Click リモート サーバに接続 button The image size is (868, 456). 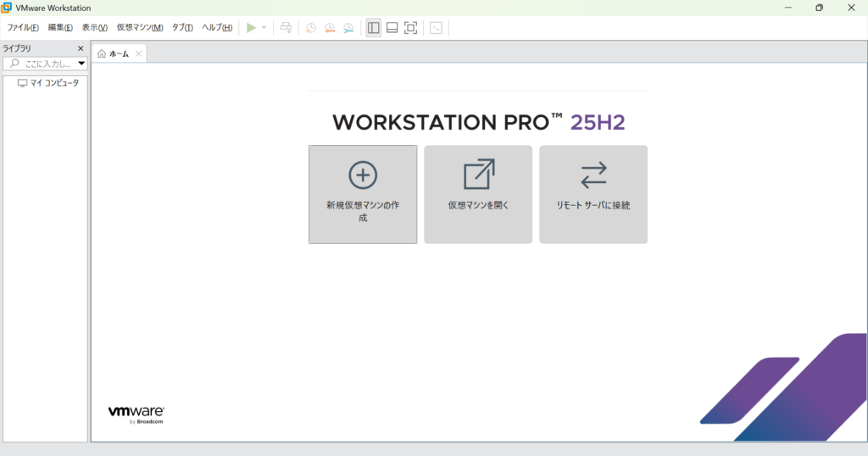click(x=593, y=194)
